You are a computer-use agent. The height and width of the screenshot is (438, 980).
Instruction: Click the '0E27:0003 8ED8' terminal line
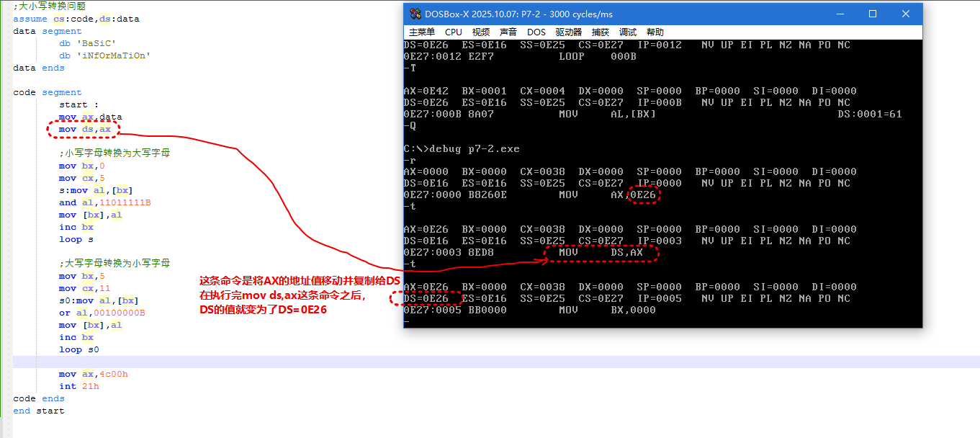[523, 252]
